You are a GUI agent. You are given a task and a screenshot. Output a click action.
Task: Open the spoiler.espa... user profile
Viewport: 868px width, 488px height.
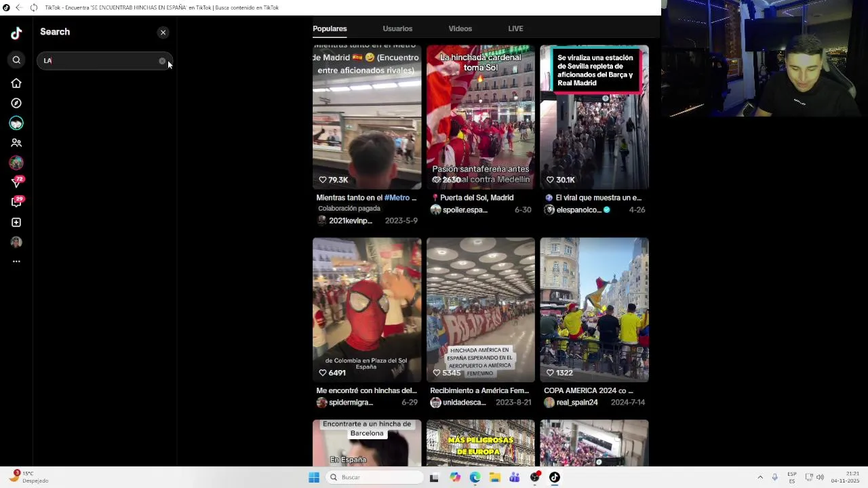point(465,210)
